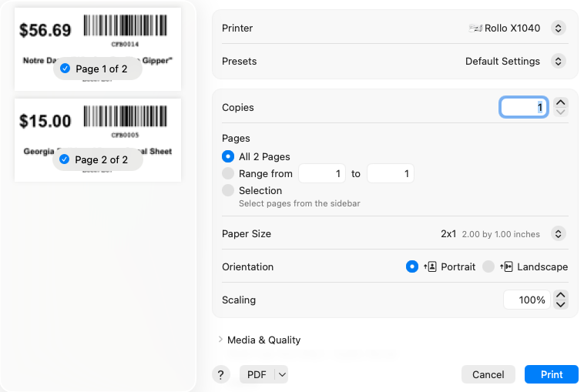The image size is (584, 392).
Task: Expand the Media & Quality section
Action: pyautogui.click(x=220, y=339)
